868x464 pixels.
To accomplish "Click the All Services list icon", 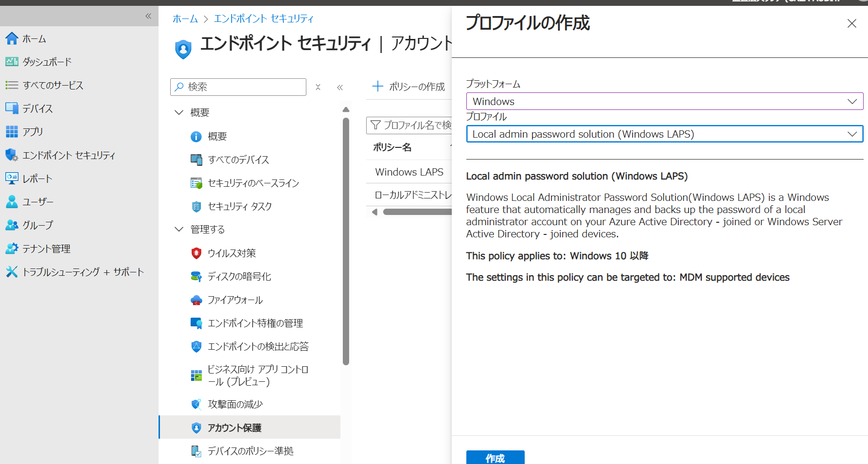I will pyautogui.click(x=12, y=85).
